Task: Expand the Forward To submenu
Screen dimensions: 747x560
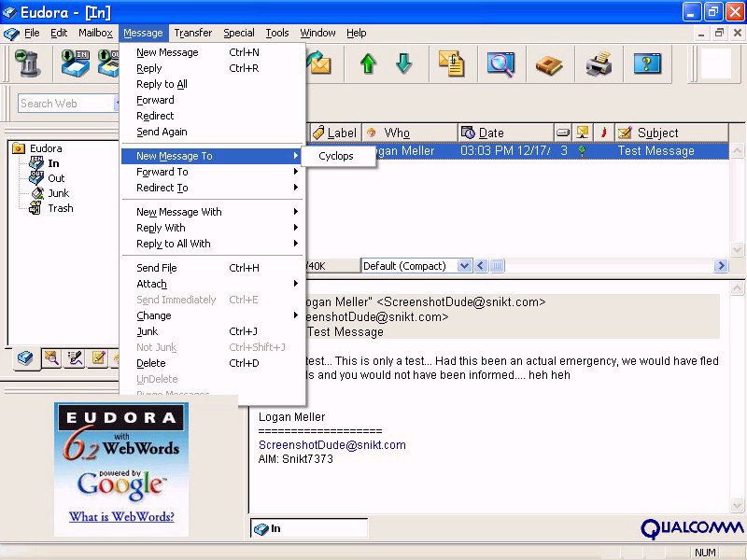Action: [x=213, y=172]
